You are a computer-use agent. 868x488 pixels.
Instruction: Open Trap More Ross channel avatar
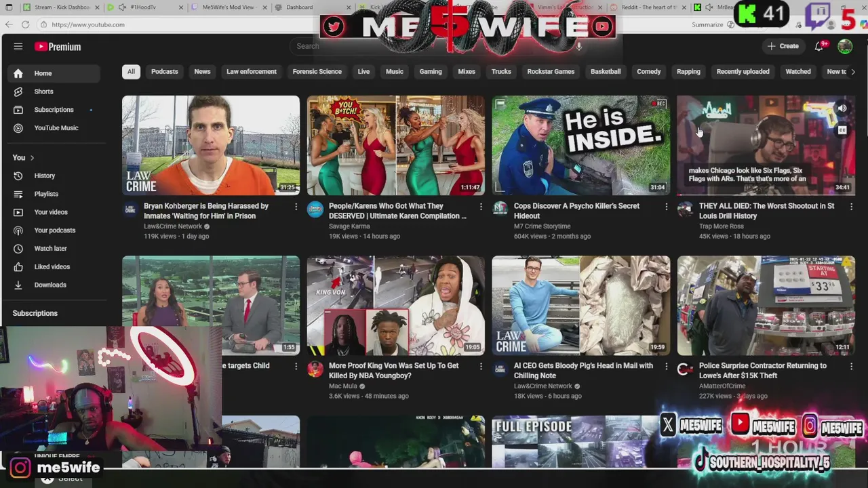tap(686, 209)
